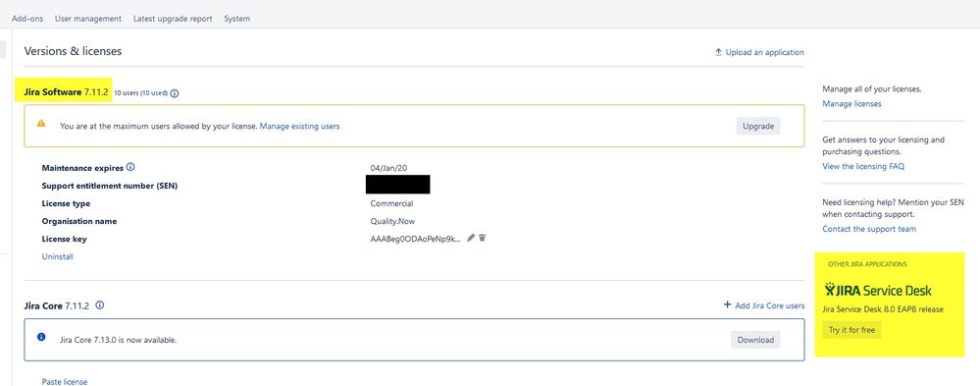Open View the licensing FAQ link

pyautogui.click(x=863, y=166)
